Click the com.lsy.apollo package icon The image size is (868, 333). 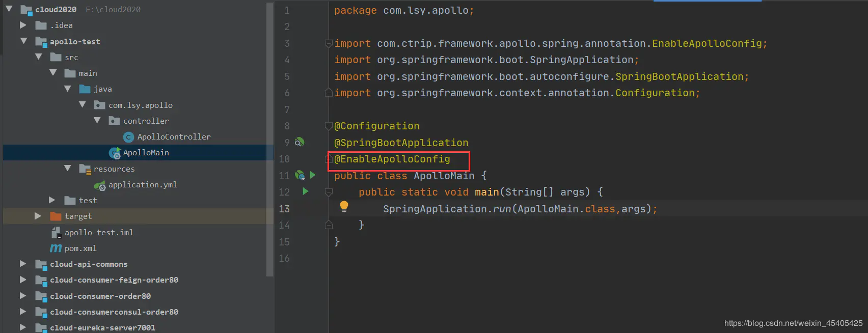[99, 105]
